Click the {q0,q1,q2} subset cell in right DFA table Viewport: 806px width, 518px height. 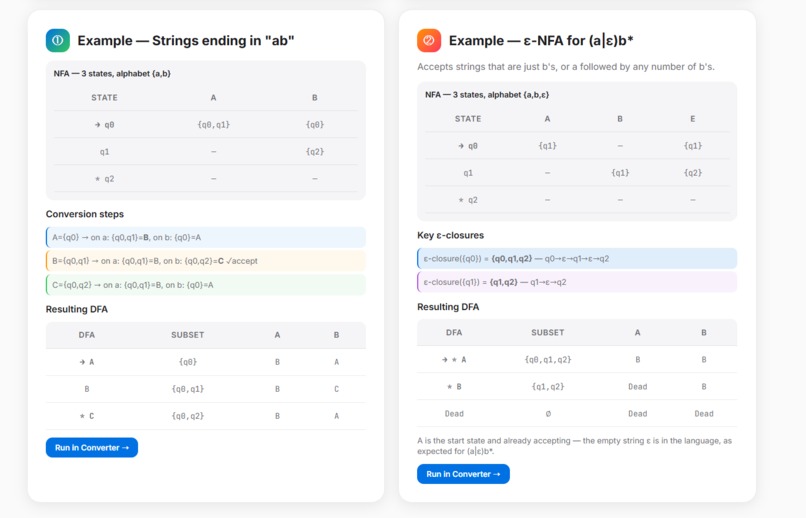(x=547, y=360)
